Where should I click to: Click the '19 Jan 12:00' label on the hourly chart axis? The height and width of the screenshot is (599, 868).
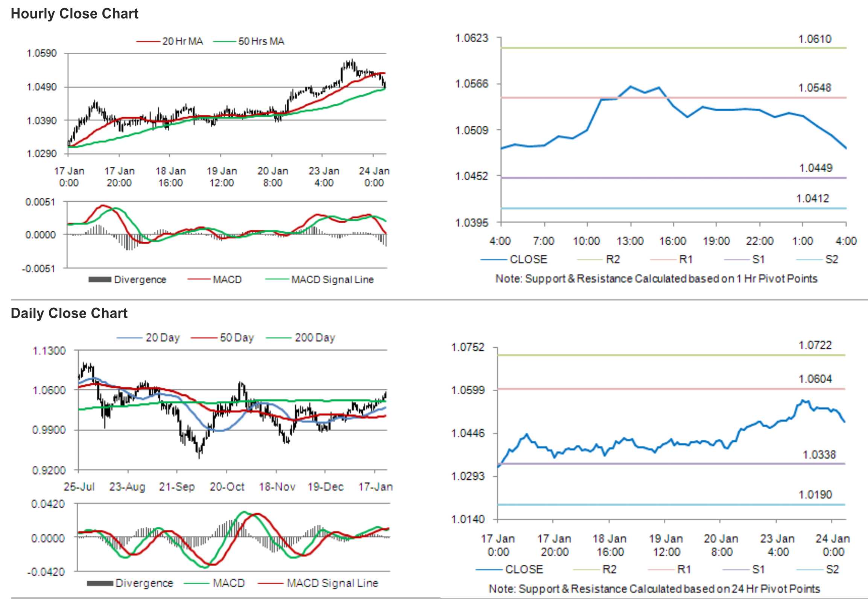222,177
